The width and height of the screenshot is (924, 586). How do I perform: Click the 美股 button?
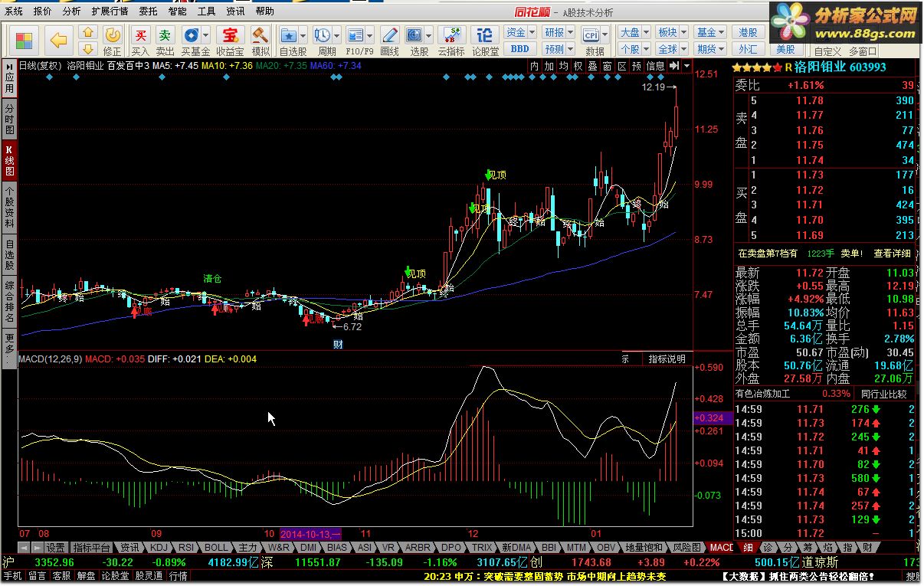[x=785, y=49]
